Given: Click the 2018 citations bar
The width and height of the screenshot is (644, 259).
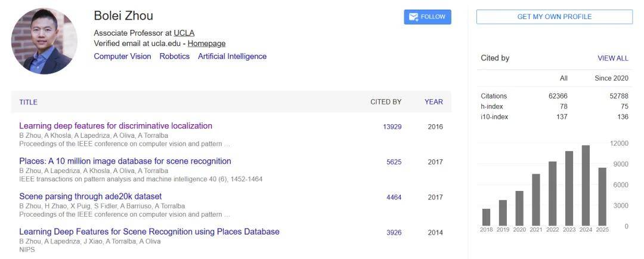Looking at the screenshot, I should pos(486,217).
